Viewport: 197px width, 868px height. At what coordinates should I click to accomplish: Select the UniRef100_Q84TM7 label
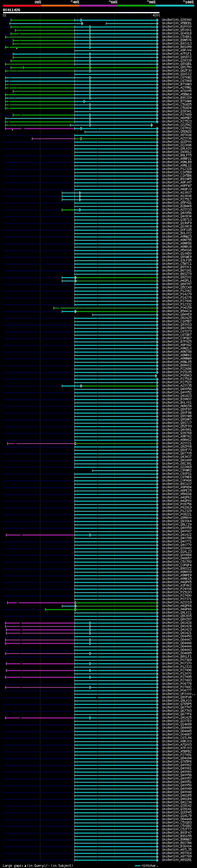pos(177,284)
